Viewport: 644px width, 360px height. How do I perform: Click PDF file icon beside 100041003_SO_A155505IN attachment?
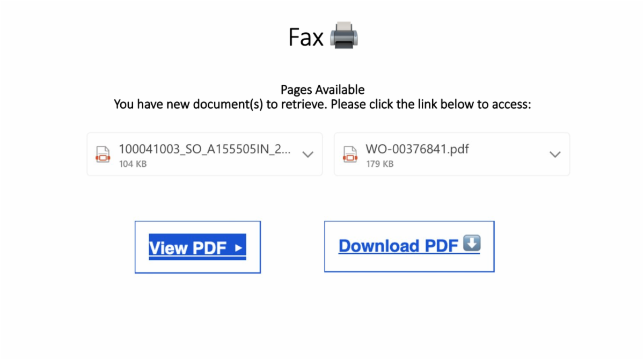[x=103, y=154]
